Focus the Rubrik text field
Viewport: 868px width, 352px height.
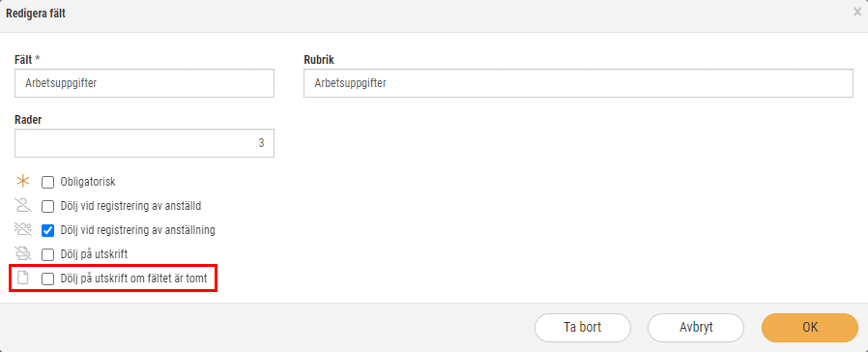pyautogui.click(x=578, y=83)
